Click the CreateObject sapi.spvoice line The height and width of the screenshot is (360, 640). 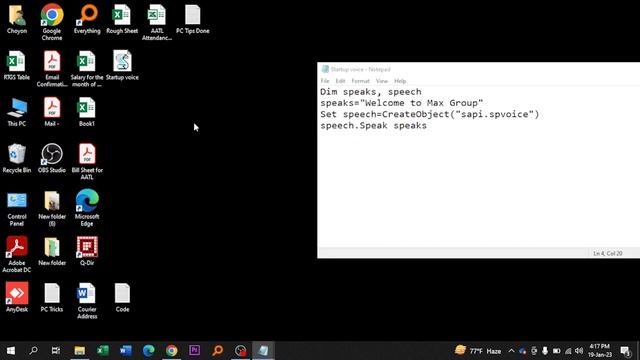coord(429,114)
